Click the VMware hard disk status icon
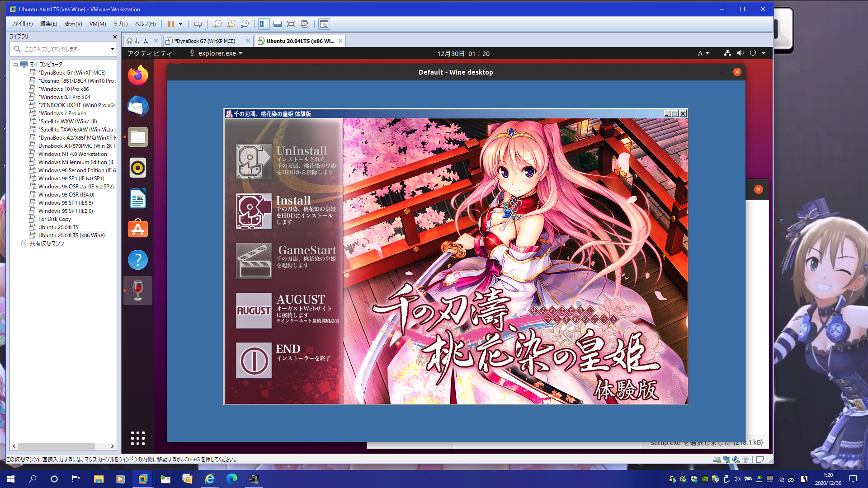 717,460
